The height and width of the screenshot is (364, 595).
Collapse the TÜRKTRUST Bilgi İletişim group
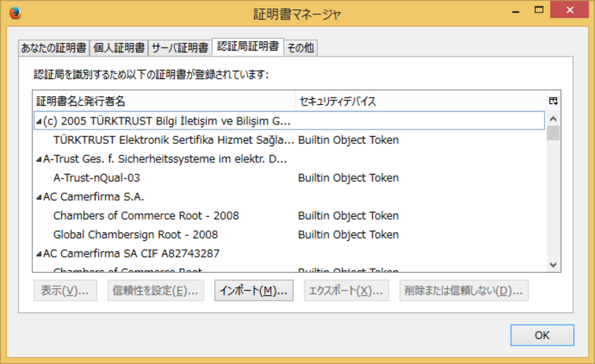coord(39,122)
